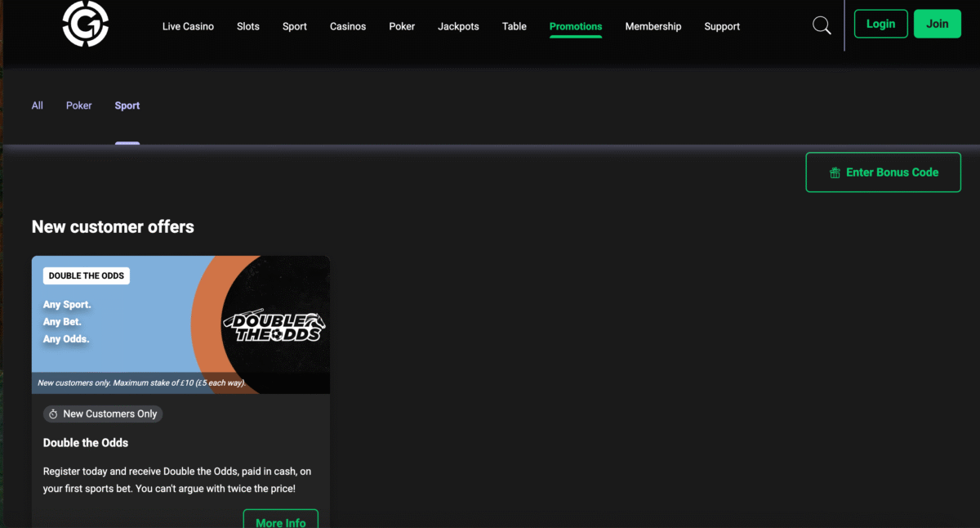Click the gift icon beside Enter Bonus Code
This screenshot has height=528, width=980.
click(835, 172)
